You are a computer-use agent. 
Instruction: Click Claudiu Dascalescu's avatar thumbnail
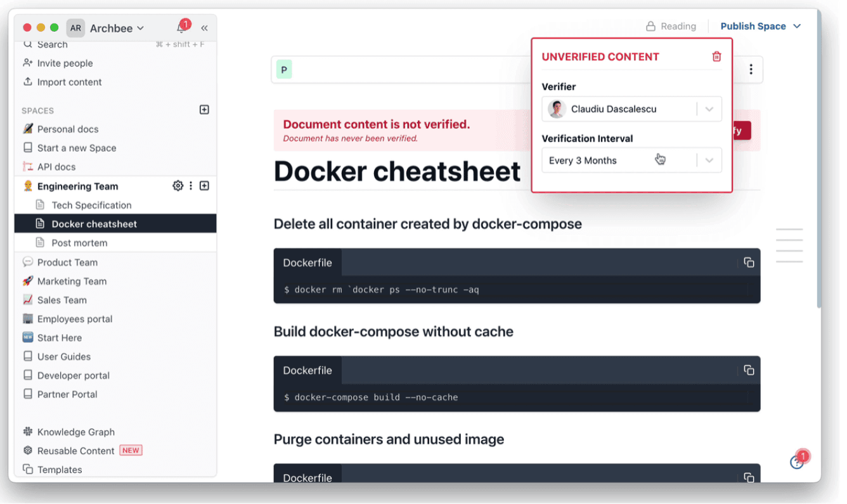[x=556, y=108]
